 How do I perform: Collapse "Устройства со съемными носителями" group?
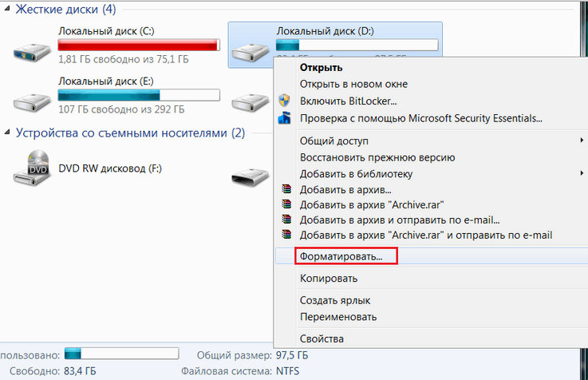pyautogui.click(x=7, y=133)
